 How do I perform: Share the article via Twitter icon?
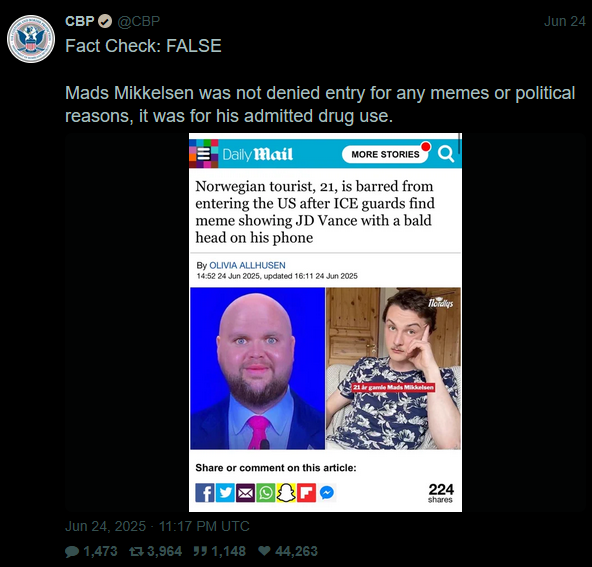point(225,493)
